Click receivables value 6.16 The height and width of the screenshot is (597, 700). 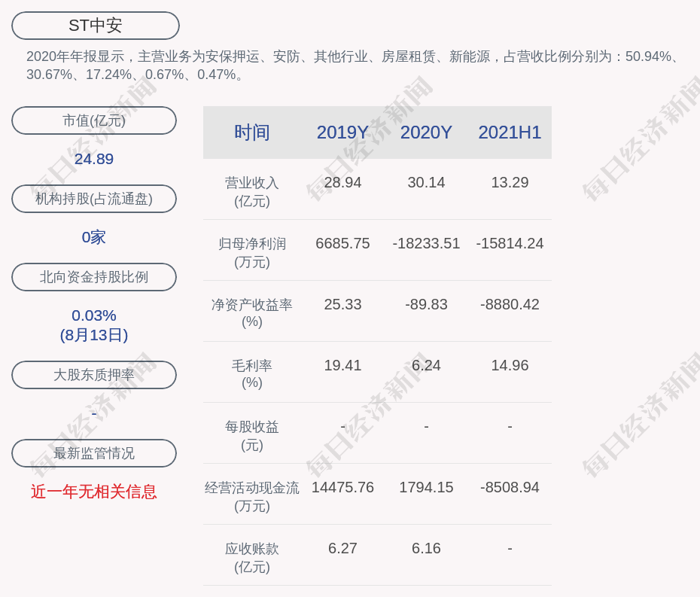tap(426, 548)
